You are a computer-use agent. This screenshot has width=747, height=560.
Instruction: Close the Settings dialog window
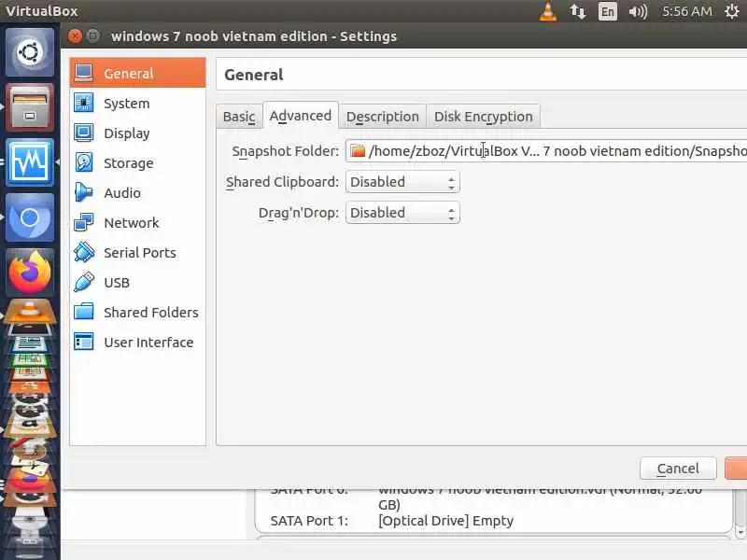click(75, 35)
